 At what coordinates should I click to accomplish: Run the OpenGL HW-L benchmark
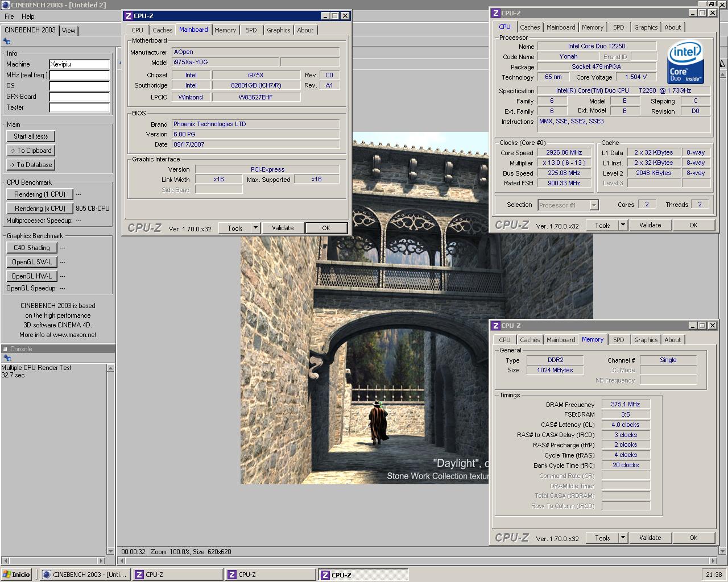click(32, 276)
